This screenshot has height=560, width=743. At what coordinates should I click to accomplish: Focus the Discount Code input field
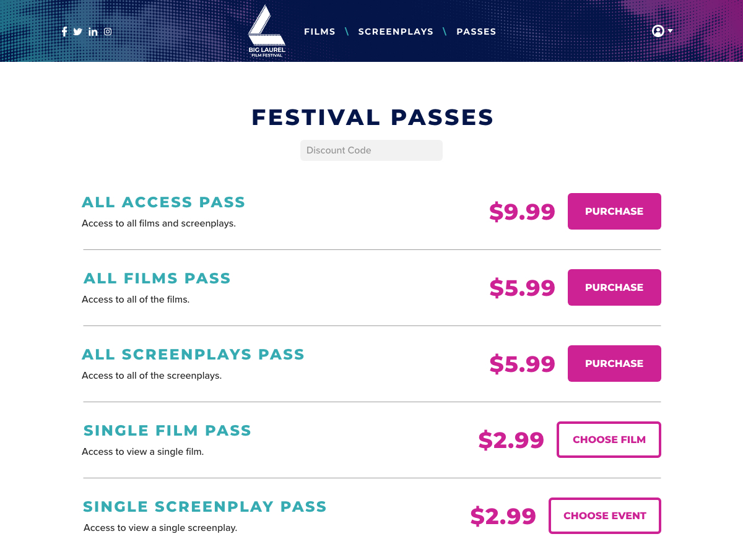pyautogui.click(x=371, y=150)
